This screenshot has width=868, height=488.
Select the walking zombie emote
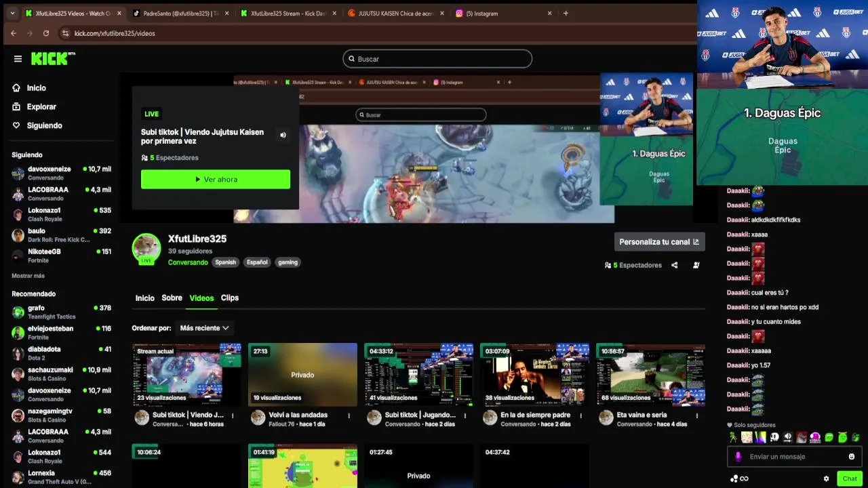pyautogui.click(x=733, y=437)
